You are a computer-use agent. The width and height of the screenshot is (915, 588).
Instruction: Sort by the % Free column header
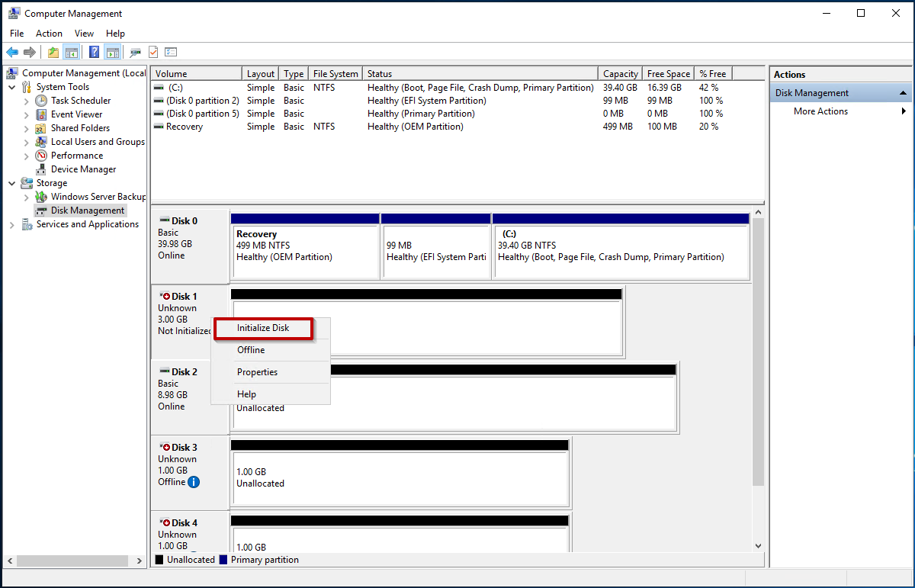point(714,74)
